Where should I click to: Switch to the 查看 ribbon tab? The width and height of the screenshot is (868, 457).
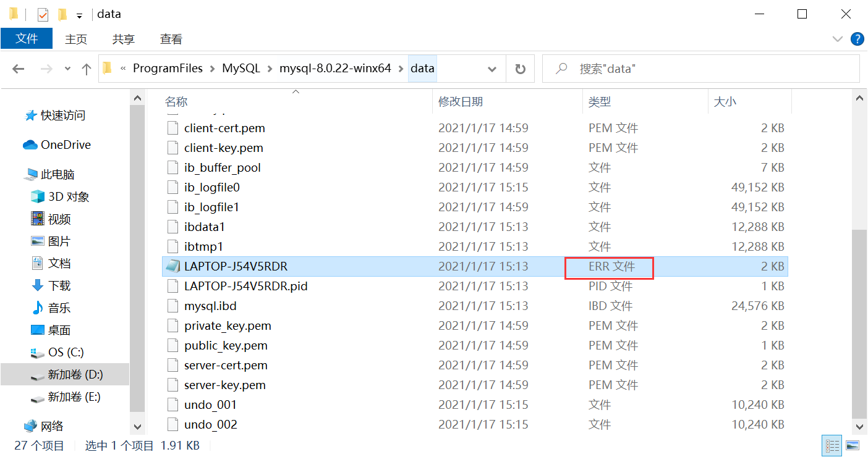[171, 39]
